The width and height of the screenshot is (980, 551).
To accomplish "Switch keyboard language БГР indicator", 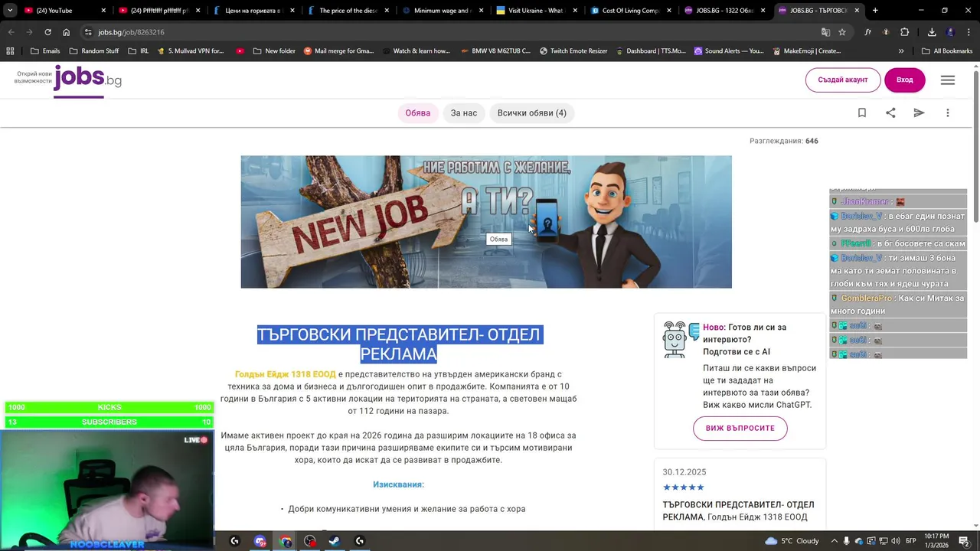I will coord(911,541).
